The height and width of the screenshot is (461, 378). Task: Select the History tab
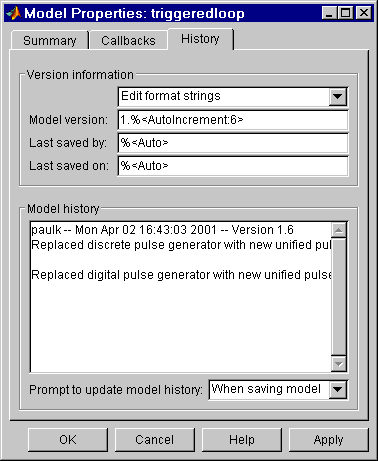pyautogui.click(x=200, y=39)
